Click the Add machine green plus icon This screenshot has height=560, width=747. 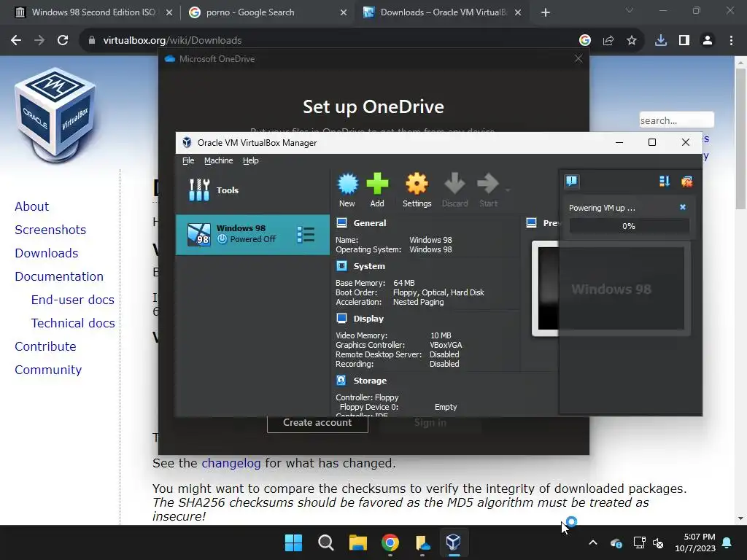[377, 189]
